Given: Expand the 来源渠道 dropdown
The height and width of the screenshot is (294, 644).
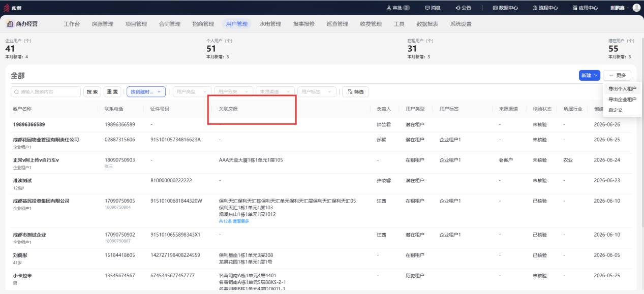Looking at the screenshot, I should tap(275, 92).
